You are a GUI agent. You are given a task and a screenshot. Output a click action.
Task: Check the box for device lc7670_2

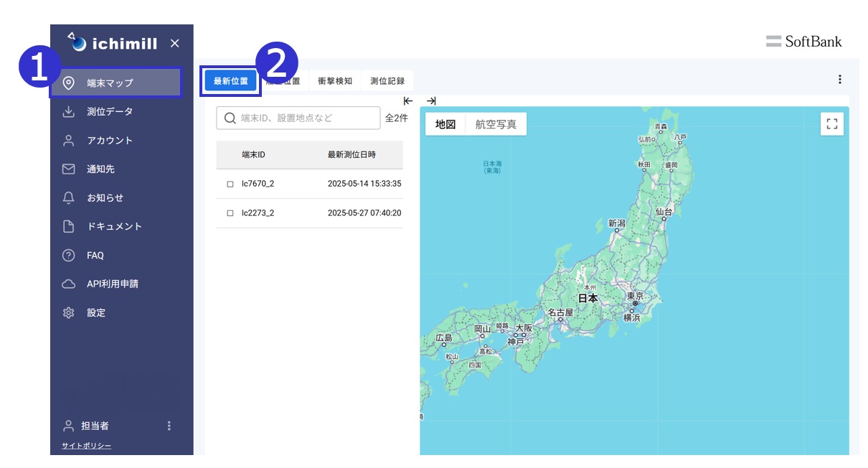click(x=230, y=184)
